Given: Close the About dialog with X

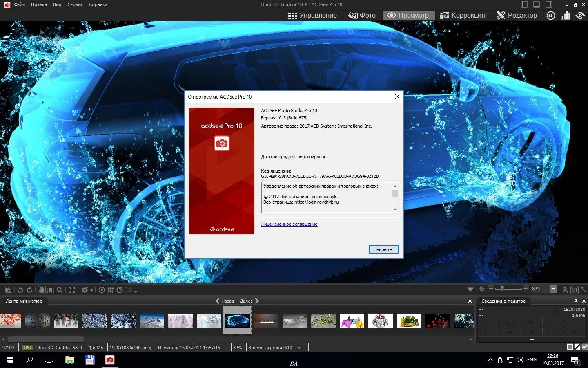Looking at the screenshot, I should (x=397, y=96).
